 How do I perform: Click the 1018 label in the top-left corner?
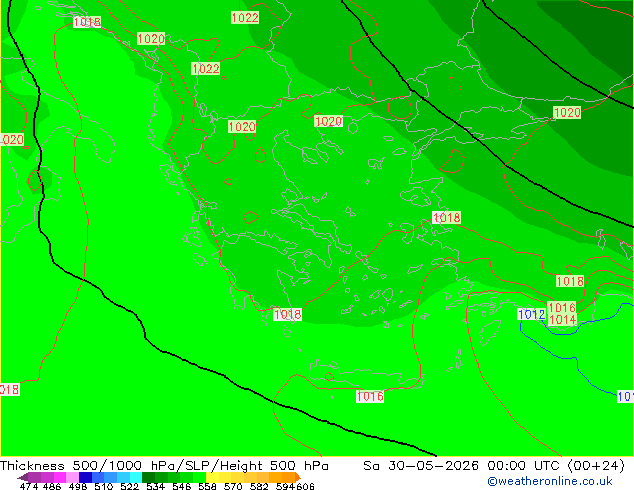[x=87, y=22]
